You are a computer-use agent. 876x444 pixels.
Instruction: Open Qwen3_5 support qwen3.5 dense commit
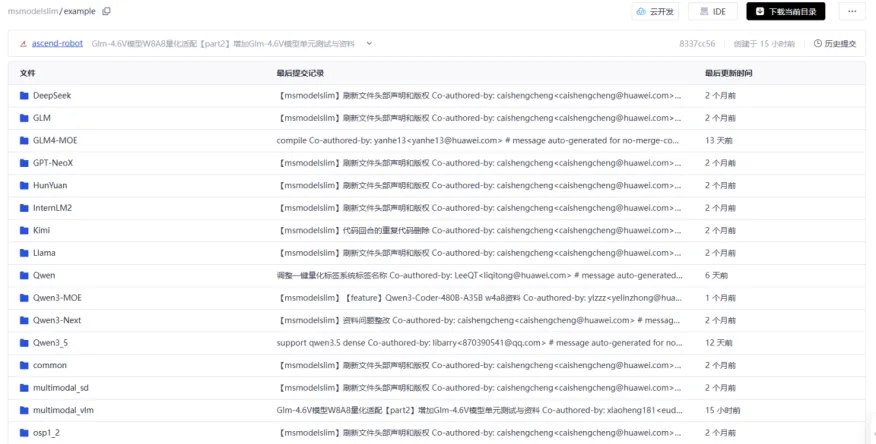[x=479, y=343]
